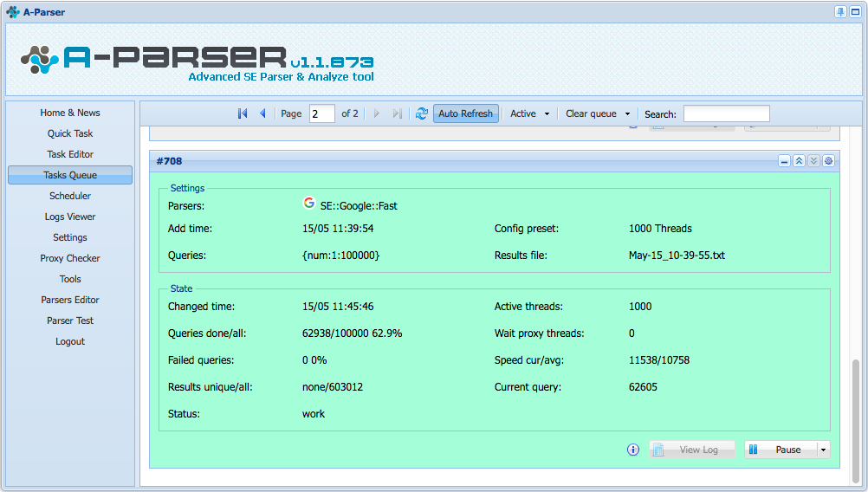The height and width of the screenshot is (492, 868).
Task: Open Proxy Checker section
Action: tap(70, 258)
